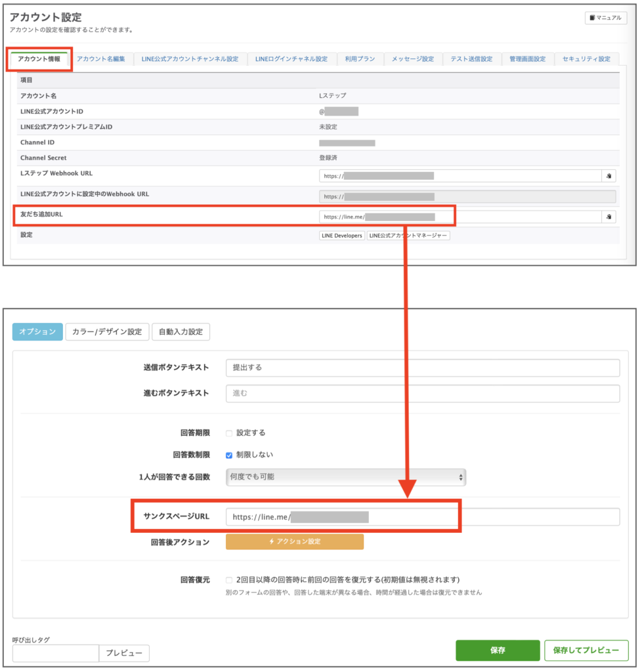Open 自動入力設定 tab
The width and height of the screenshot is (642, 672).
point(181,332)
